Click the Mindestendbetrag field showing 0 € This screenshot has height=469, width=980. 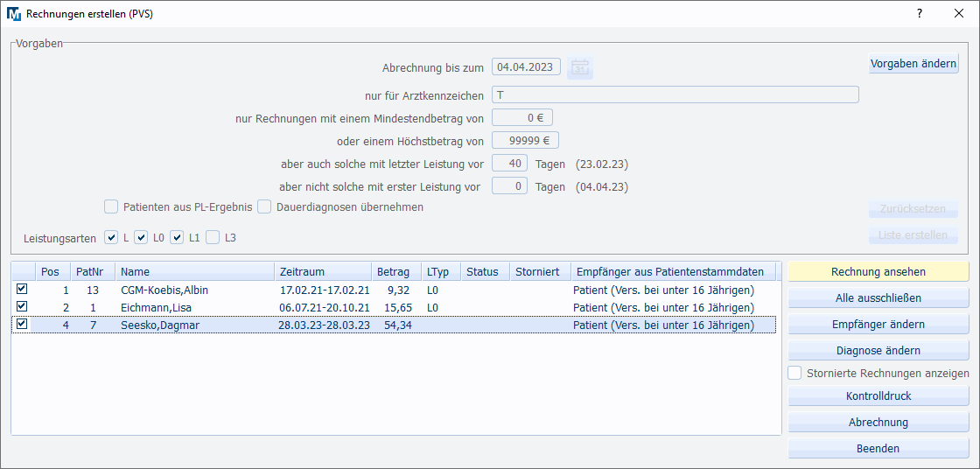(x=522, y=117)
